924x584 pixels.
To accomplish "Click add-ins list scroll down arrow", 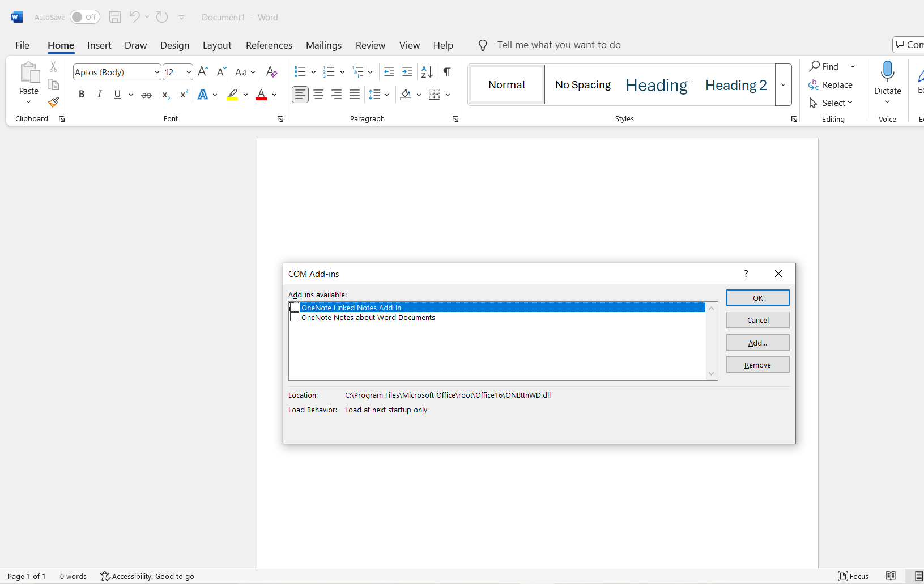I will click(x=712, y=374).
